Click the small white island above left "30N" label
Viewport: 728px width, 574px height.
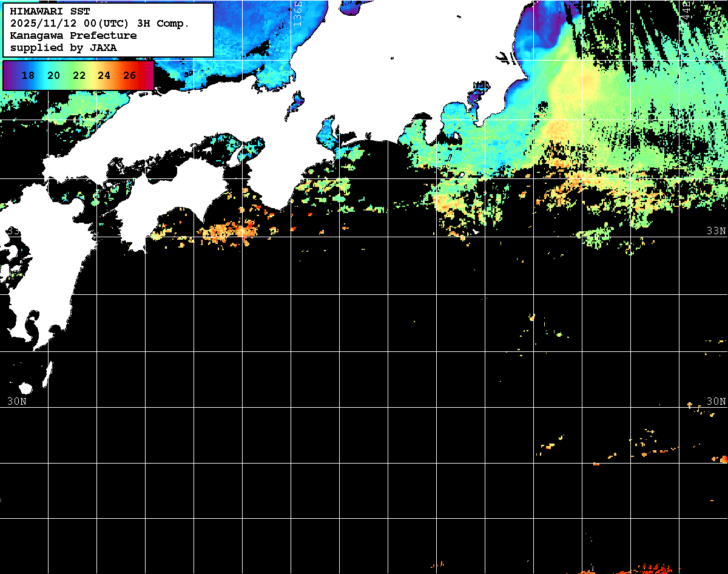[25, 388]
